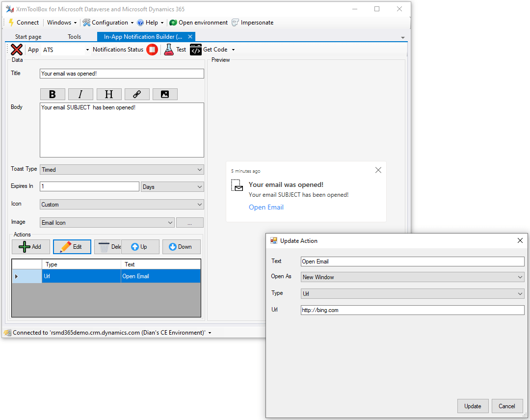Click the Connect toolbar button
This screenshot has height=420, width=530.
tap(24, 23)
